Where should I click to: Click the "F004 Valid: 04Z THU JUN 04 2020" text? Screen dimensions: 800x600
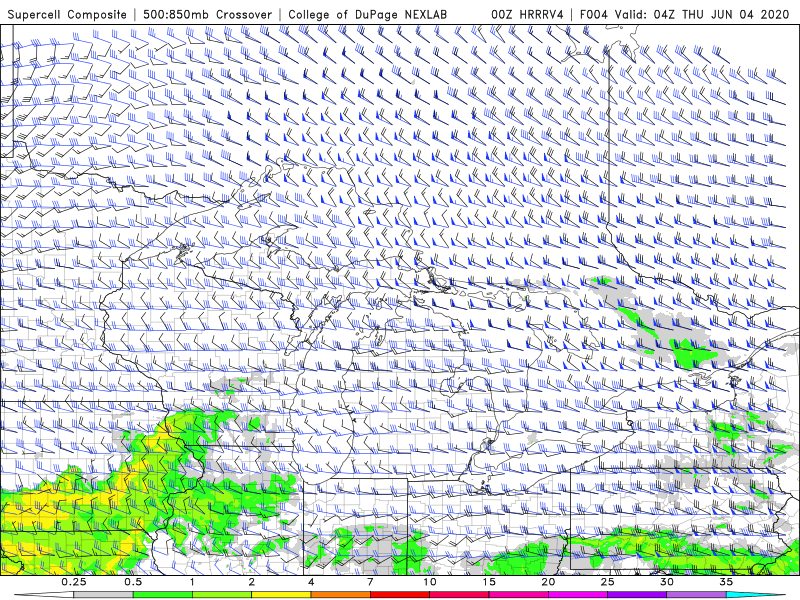click(685, 14)
